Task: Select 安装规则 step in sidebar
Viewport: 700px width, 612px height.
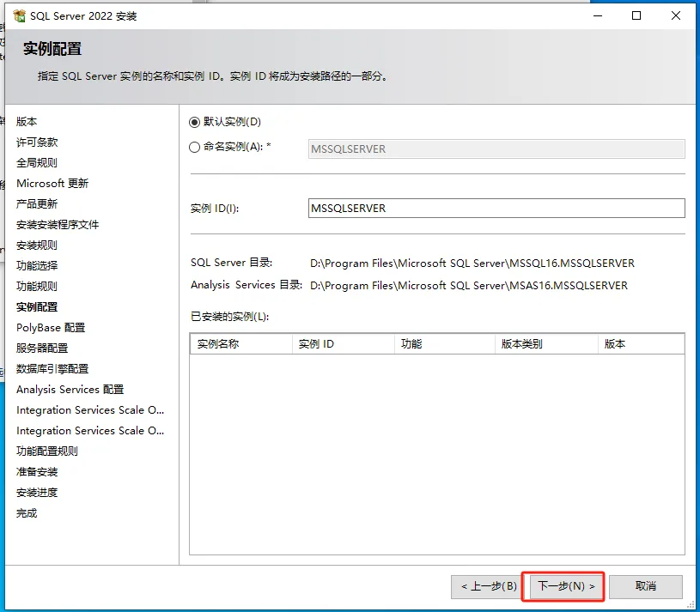Action: (x=37, y=245)
